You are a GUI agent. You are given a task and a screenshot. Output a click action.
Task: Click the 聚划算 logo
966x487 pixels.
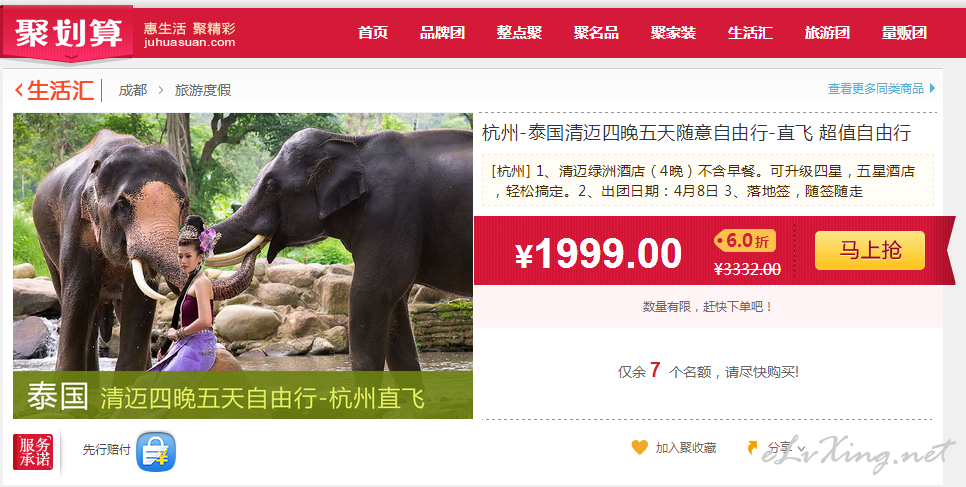[x=68, y=33]
